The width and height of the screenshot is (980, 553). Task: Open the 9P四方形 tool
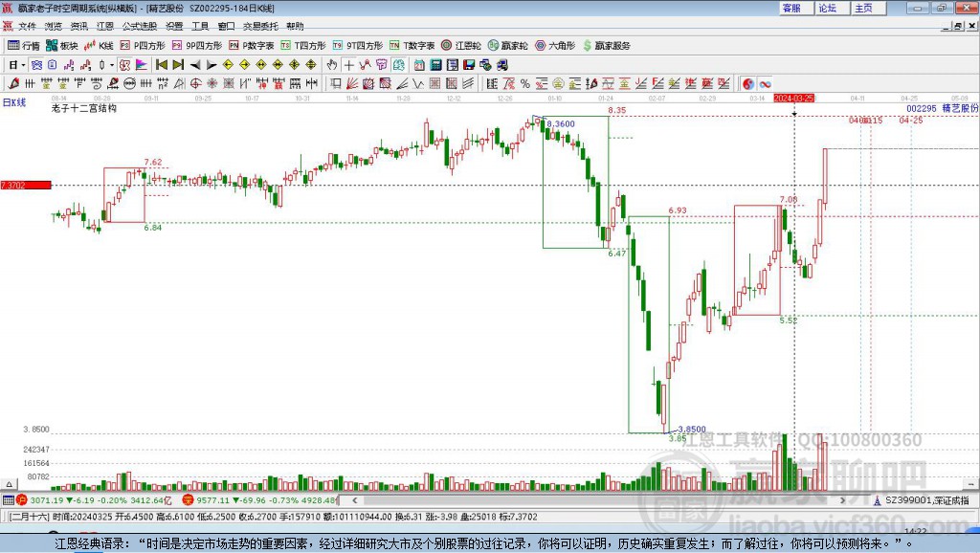tap(197, 46)
